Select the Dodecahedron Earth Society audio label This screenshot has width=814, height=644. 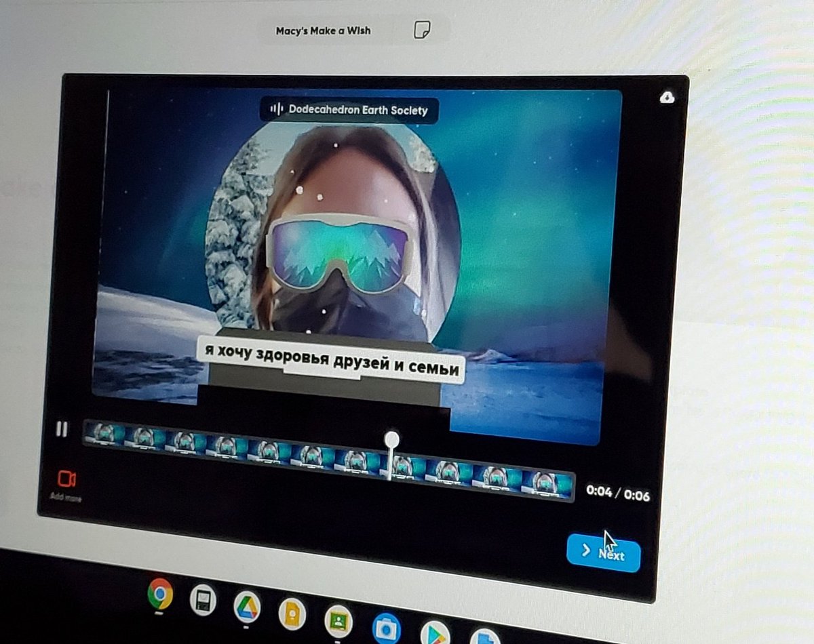click(x=349, y=109)
